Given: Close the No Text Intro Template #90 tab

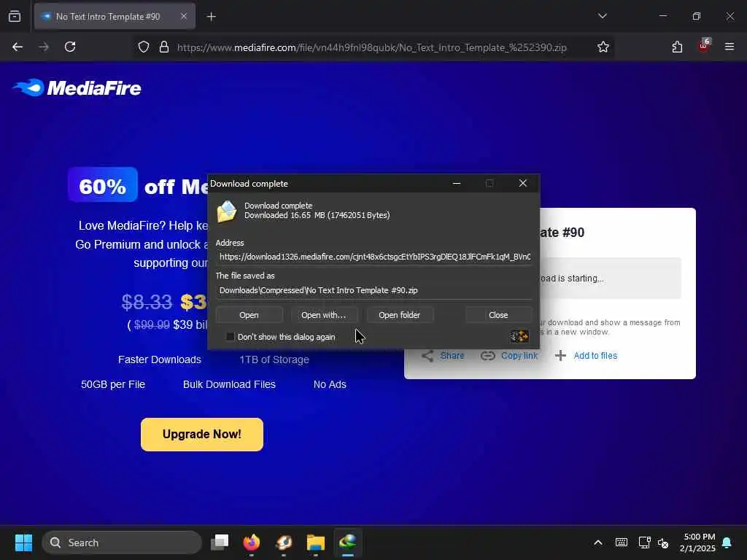Looking at the screenshot, I should (x=184, y=16).
